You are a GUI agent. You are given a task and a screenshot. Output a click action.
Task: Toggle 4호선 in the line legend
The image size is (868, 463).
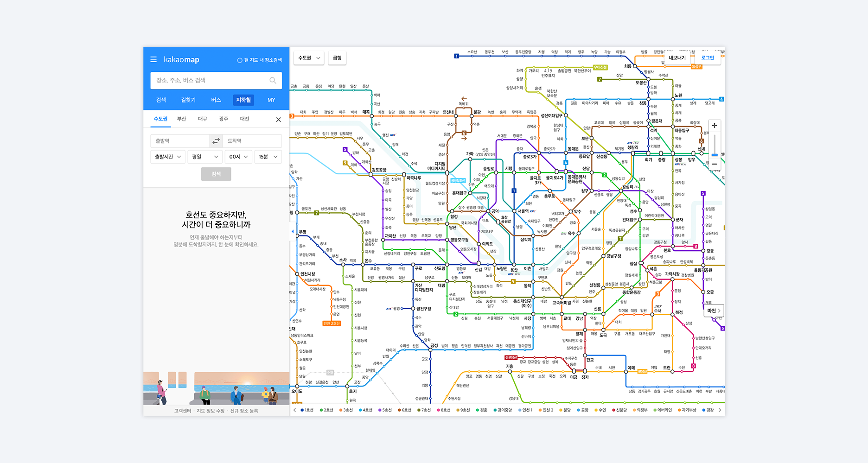click(x=365, y=410)
